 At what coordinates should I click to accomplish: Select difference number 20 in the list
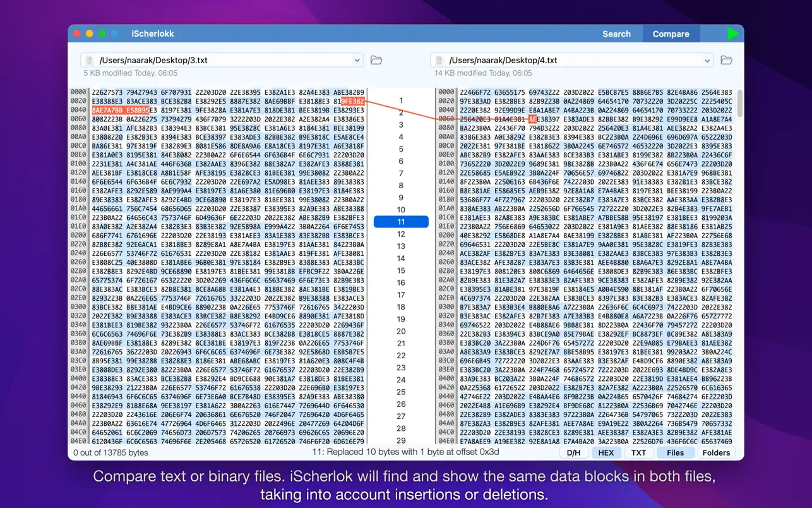click(x=401, y=331)
